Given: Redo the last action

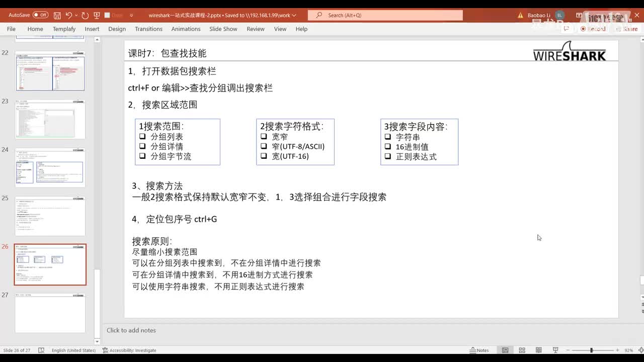Looking at the screenshot, I should click(x=85, y=16).
